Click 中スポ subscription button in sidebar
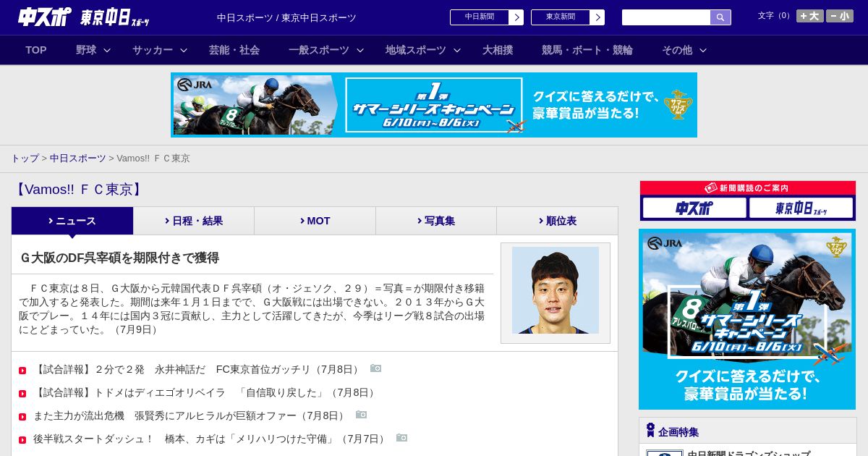Image resolution: width=868 pixels, height=456 pixels. click(694, 208)
